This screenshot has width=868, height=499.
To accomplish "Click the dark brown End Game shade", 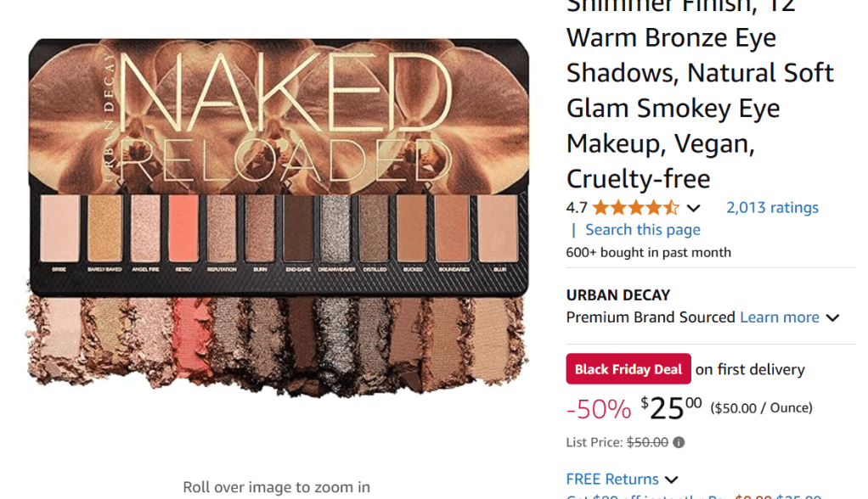I will click(x=298, y=228).
